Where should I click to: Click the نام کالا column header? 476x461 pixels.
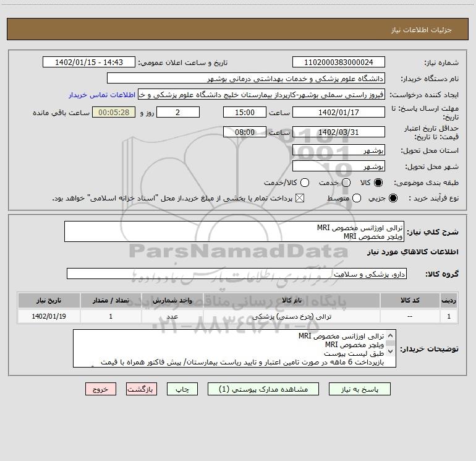click(x=292, y=300)
